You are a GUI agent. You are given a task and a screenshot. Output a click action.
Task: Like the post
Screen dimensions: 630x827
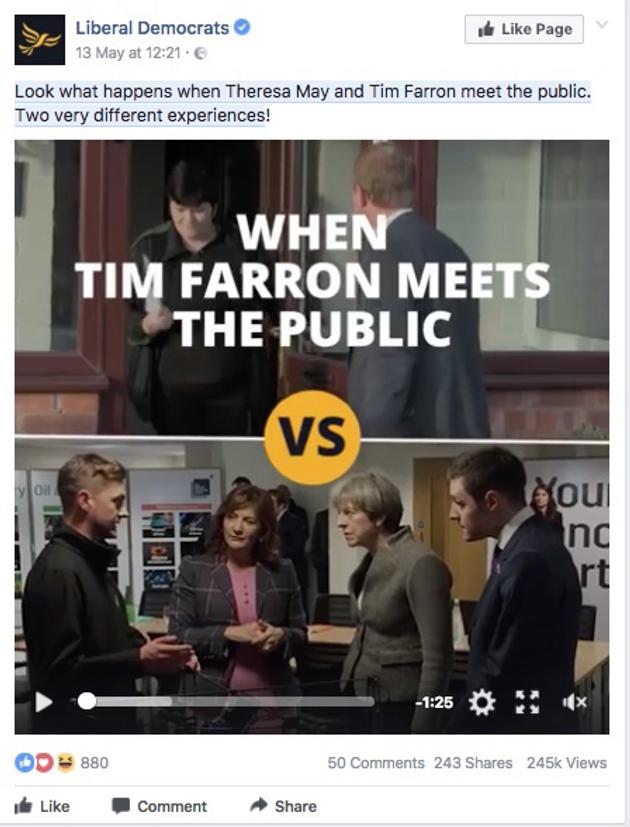tap(42, 805)
